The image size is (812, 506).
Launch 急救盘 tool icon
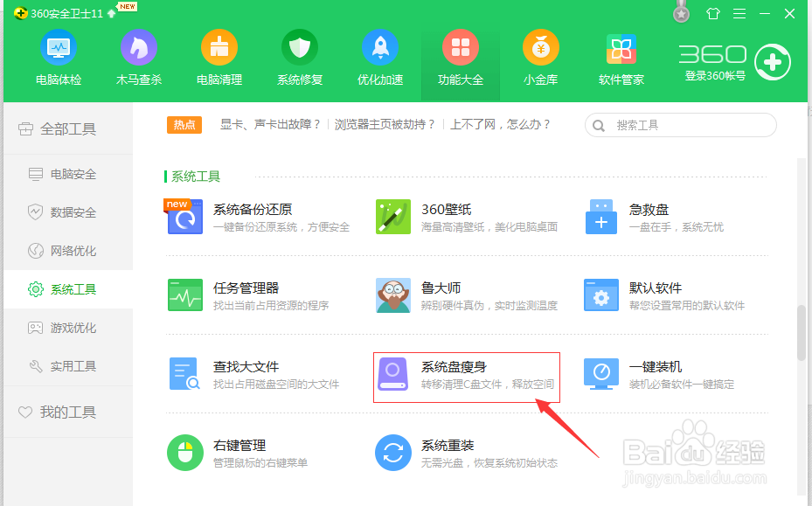coord(601,217)
